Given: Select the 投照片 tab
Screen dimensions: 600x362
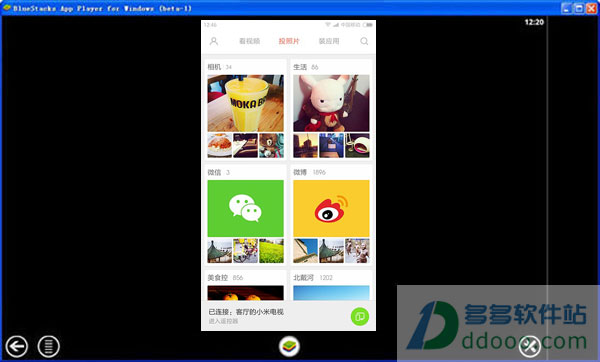Looking at the screenshot, I should tap(289, 41).
